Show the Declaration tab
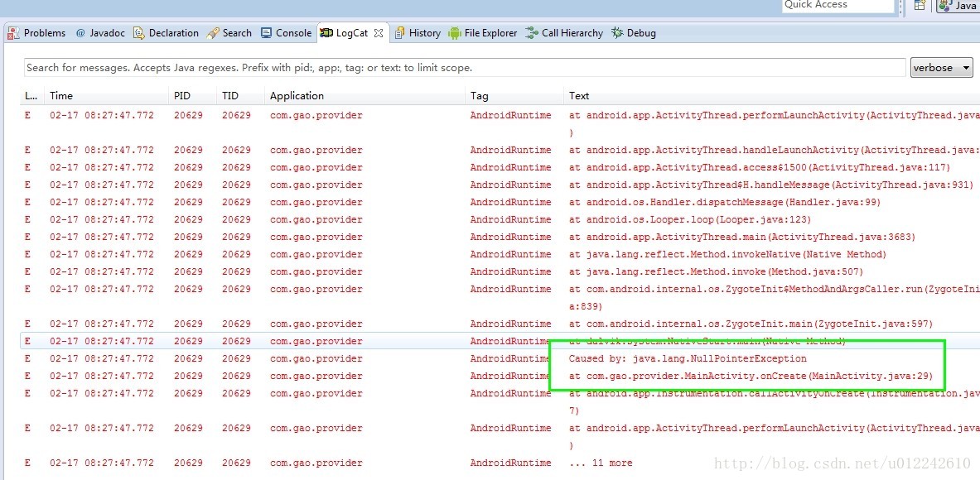The height and width of the screenshot is (480, 980). click(x=167, y=33)
